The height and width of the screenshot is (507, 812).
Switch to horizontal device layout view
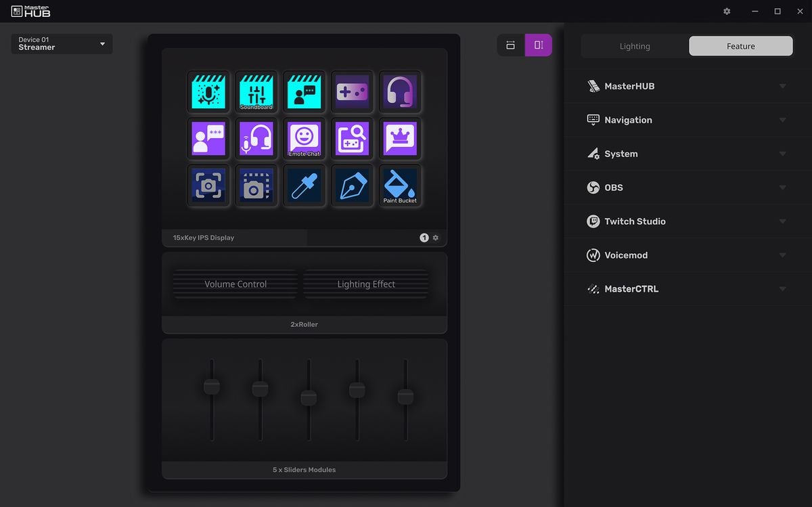coord(511,45)
